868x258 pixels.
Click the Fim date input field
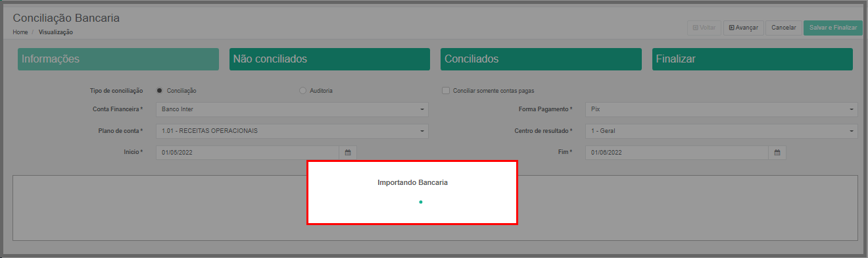coord(677,153)
